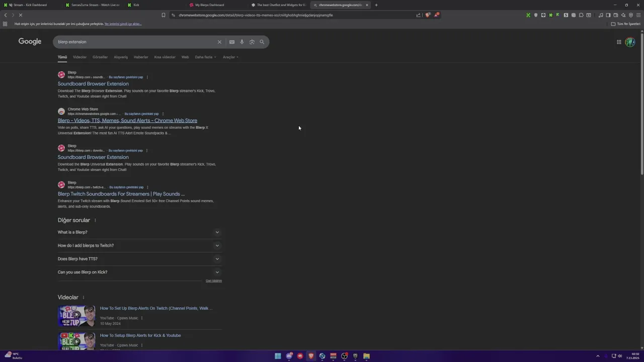This screenshot has height=362, width=644.
Task: Select the Videolar search tab
Action: 79,57
